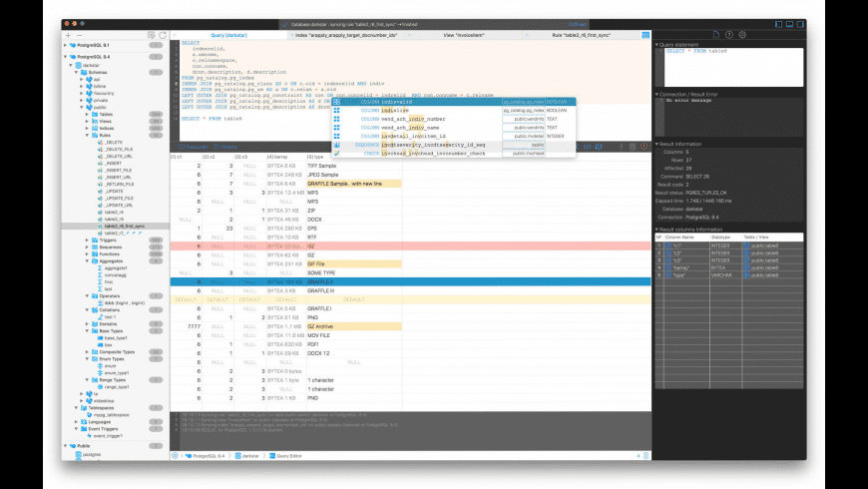The image size is (868, 489).
Task: Expand the Tables node
Action: (87, 114)
